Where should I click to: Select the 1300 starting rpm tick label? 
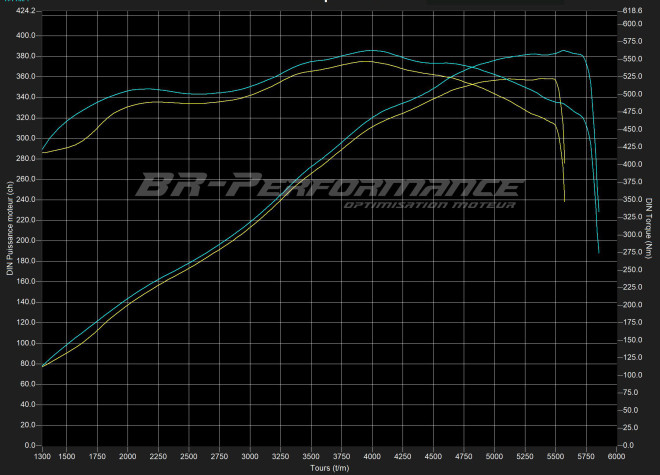coord(42,457)
